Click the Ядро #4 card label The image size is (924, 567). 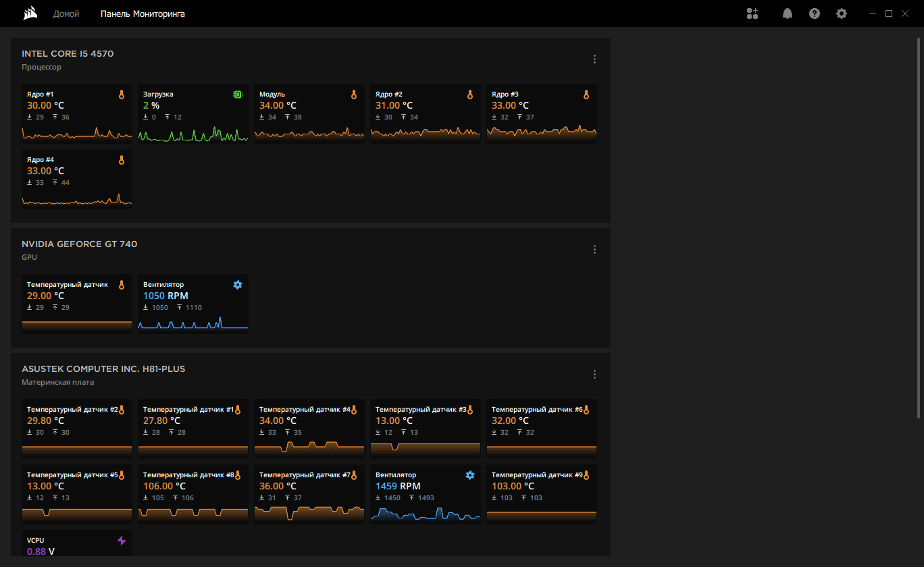pos(41,160)
